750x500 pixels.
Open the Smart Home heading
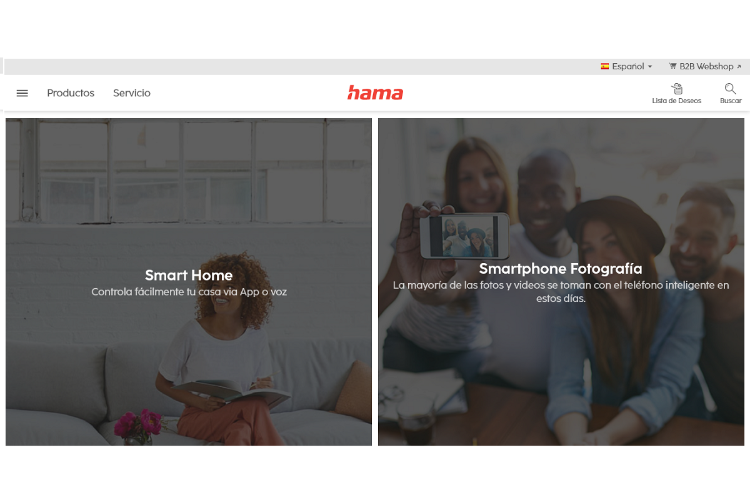(188, 275)
